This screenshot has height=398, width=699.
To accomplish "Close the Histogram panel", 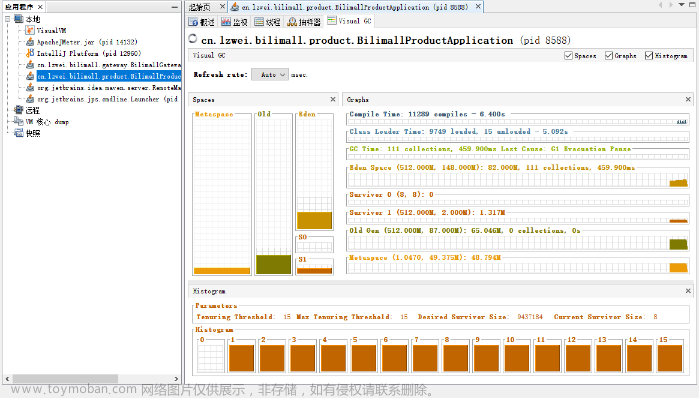I will (x=688, y=291).
